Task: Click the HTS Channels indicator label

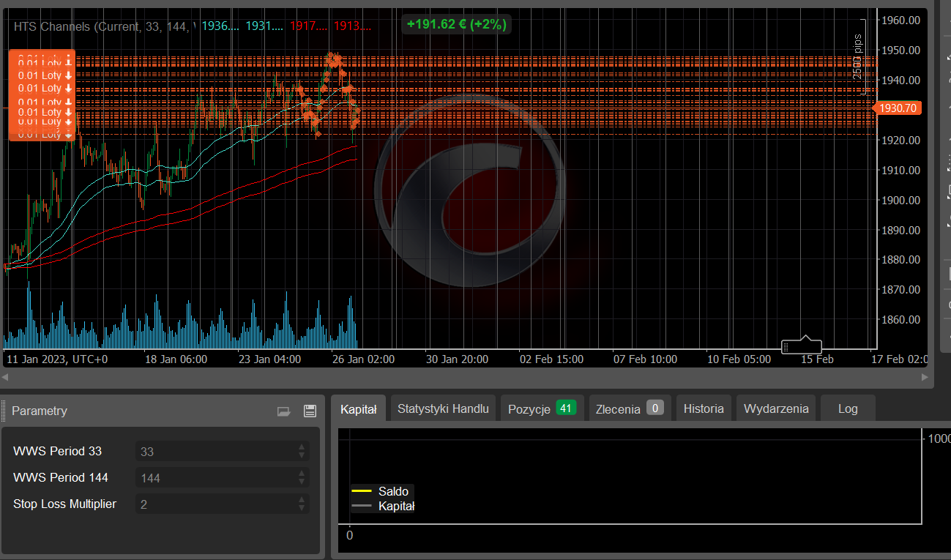Action: coord(104,26)
